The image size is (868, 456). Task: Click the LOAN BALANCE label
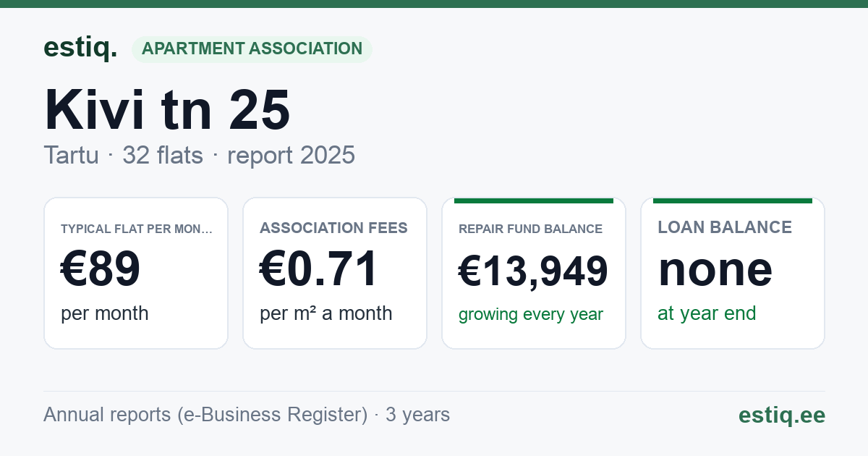point(725,227)
